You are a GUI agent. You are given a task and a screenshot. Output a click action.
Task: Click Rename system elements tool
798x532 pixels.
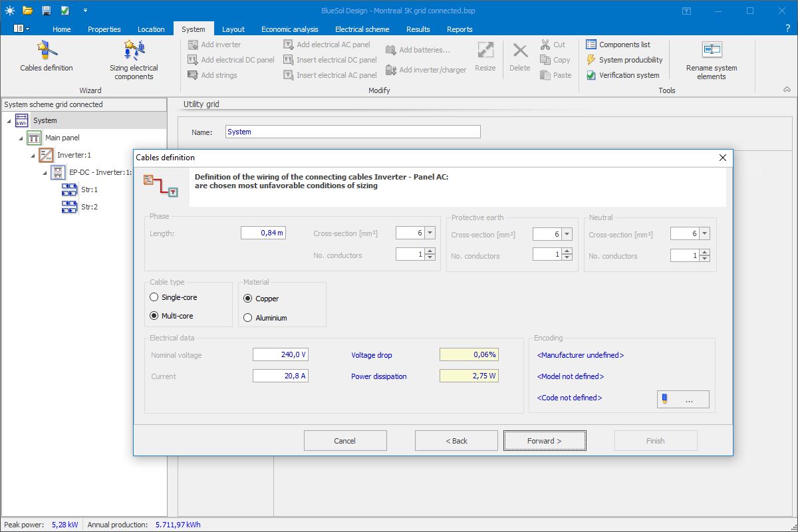click(x=712, y=61)
